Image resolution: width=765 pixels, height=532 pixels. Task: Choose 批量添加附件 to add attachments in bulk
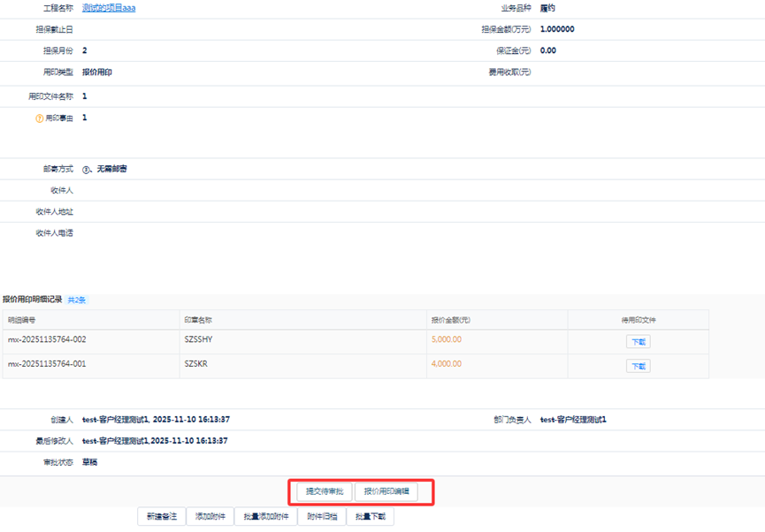266,517
